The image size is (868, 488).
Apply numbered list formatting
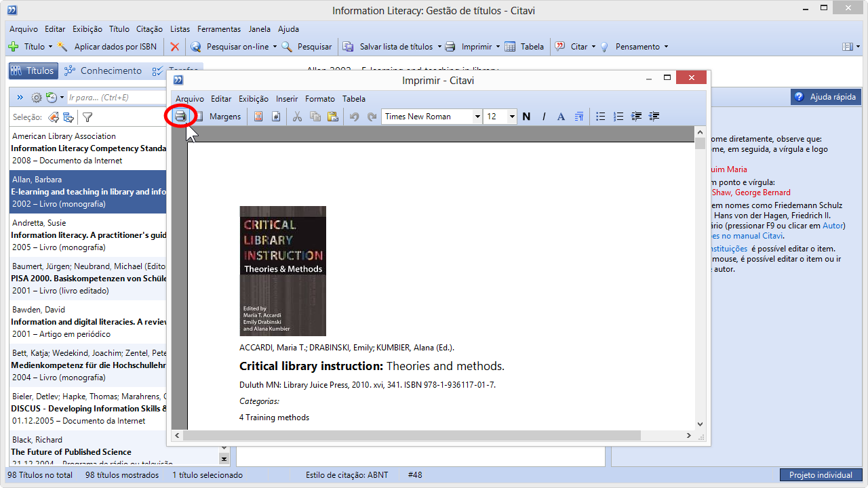[x=618, y=117]
